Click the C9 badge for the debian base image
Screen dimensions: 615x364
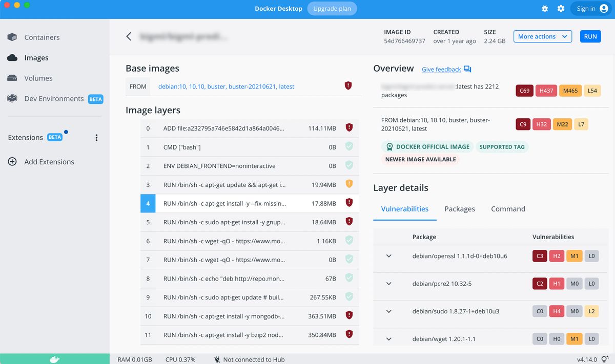click(523, 124)
